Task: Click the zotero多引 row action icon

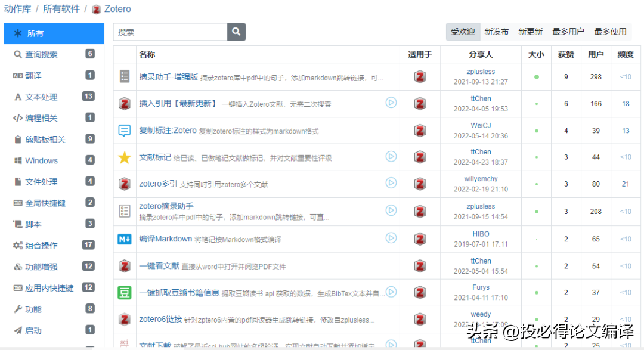Action: point(125,184)
